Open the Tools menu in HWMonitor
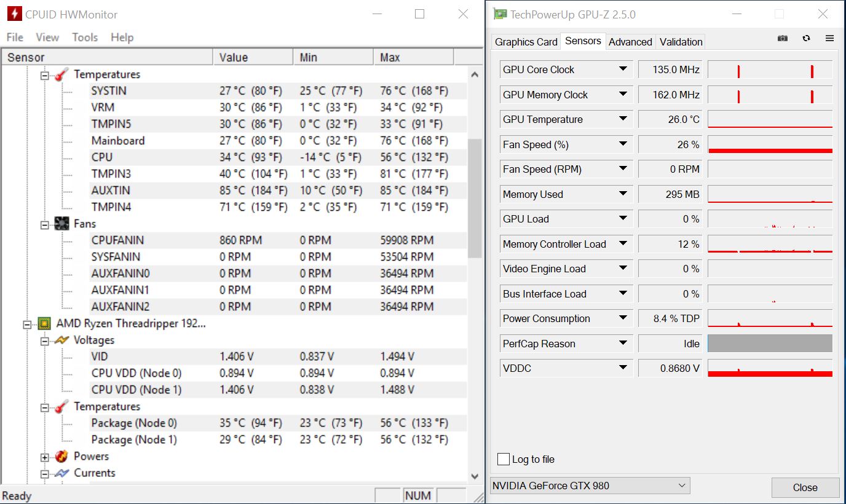 click(85, 37)
